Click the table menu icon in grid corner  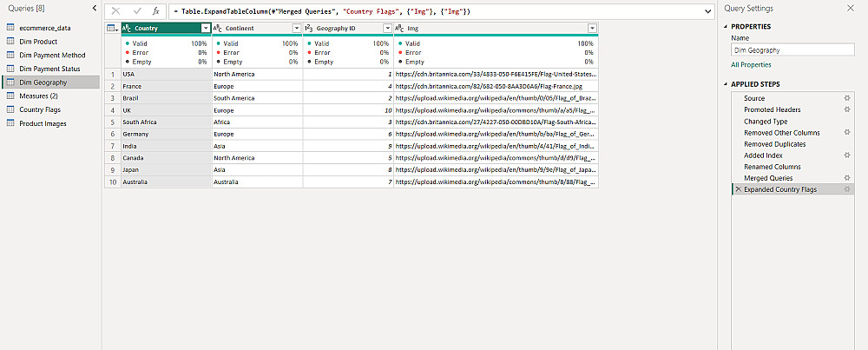[x=112, y=29]
